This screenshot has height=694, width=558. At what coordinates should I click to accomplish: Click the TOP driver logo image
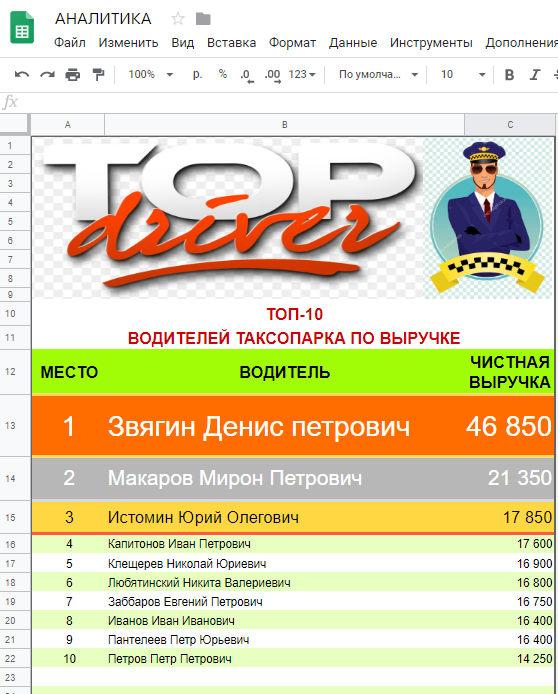228,218
